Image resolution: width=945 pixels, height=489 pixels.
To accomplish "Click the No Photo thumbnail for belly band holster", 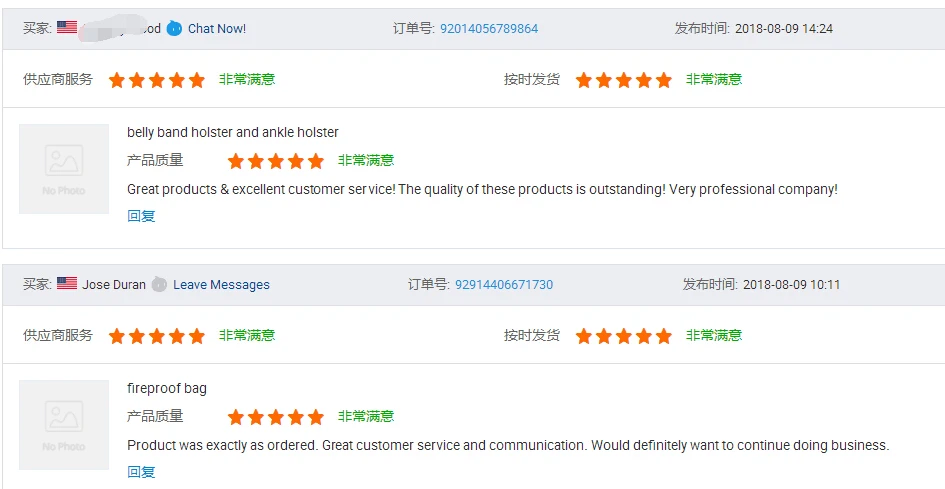I will pyautogui.click(x=64, y=169).
